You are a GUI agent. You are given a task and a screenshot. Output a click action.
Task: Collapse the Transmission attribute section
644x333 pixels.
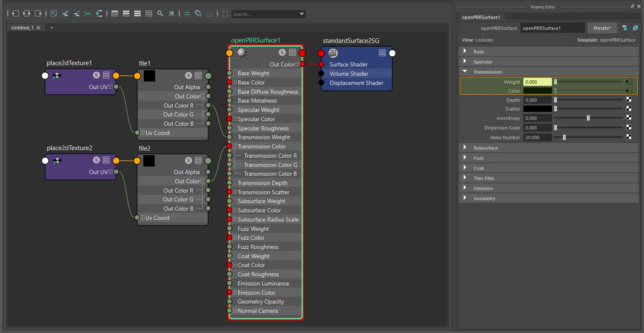[x=465, y=71]
